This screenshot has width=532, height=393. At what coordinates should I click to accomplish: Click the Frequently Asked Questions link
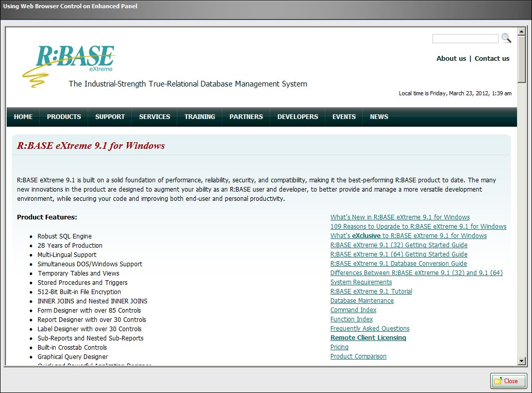click(370, 329)
